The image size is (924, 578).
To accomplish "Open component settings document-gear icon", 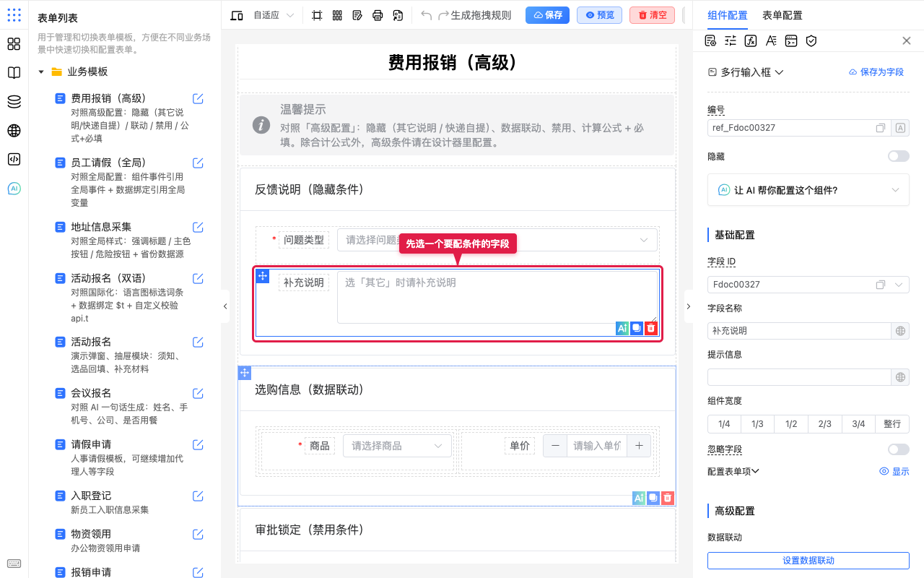I will tap(710, 41).
